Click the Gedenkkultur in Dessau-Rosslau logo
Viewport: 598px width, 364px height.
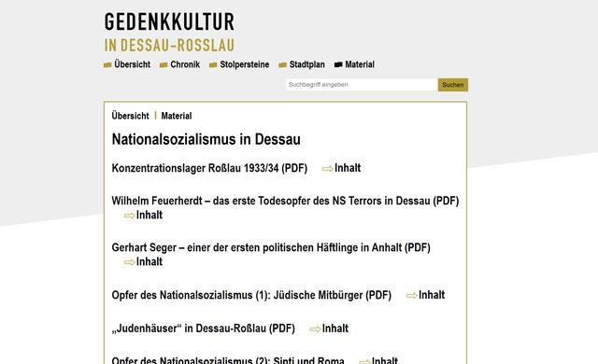(x=169, y=32)
